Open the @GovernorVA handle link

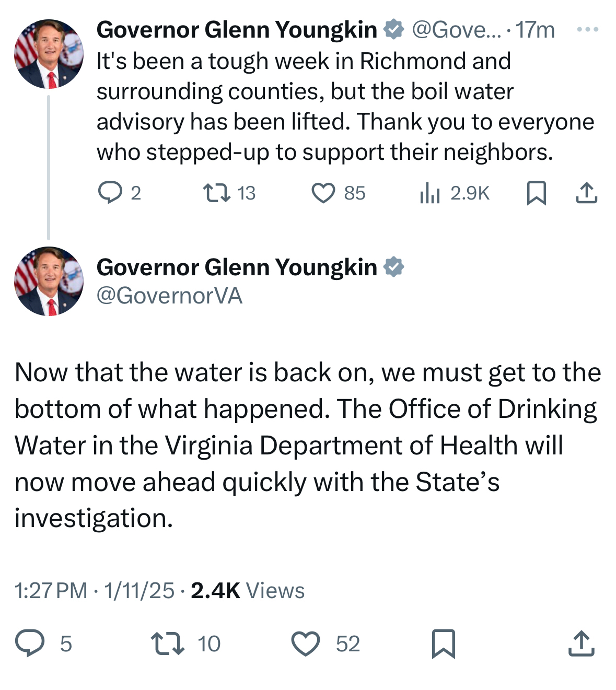(169, 296)
